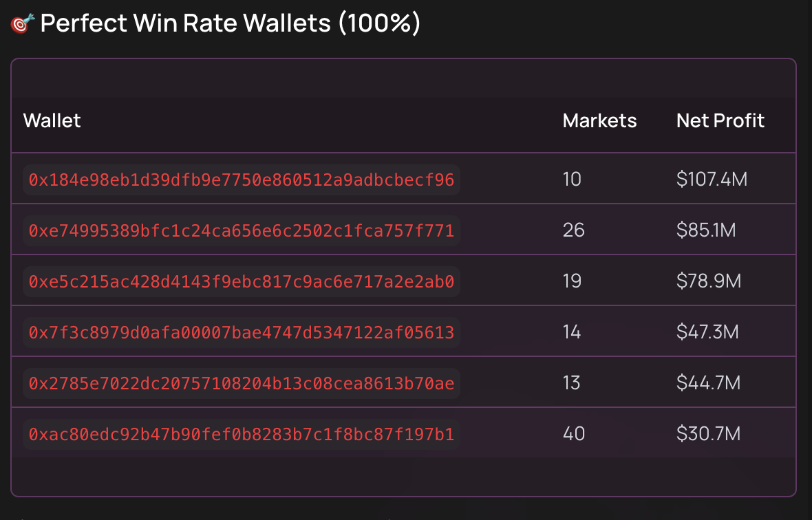Select the $44.7M net profit cell
The image size is (812, 520).
pos(708,383)
